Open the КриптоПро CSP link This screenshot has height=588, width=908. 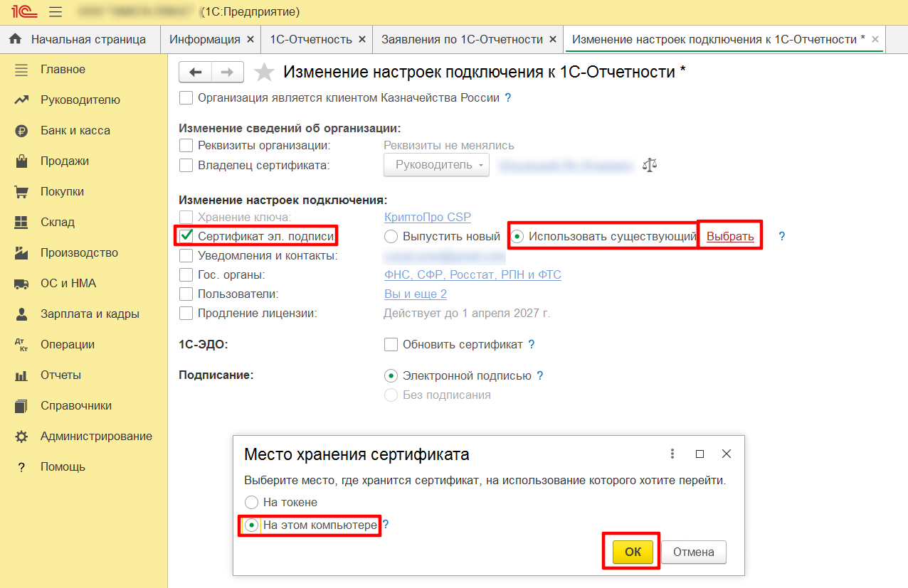427,217
